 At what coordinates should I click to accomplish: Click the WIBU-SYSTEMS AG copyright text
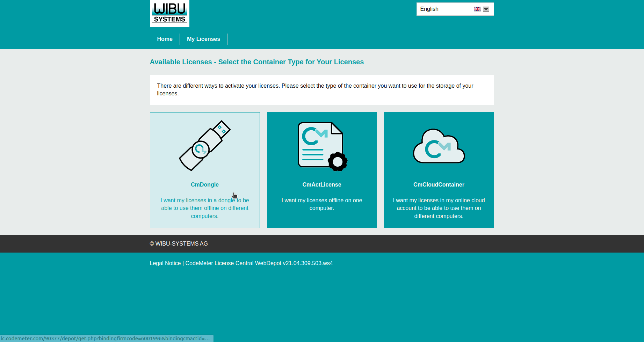(179, 244)
